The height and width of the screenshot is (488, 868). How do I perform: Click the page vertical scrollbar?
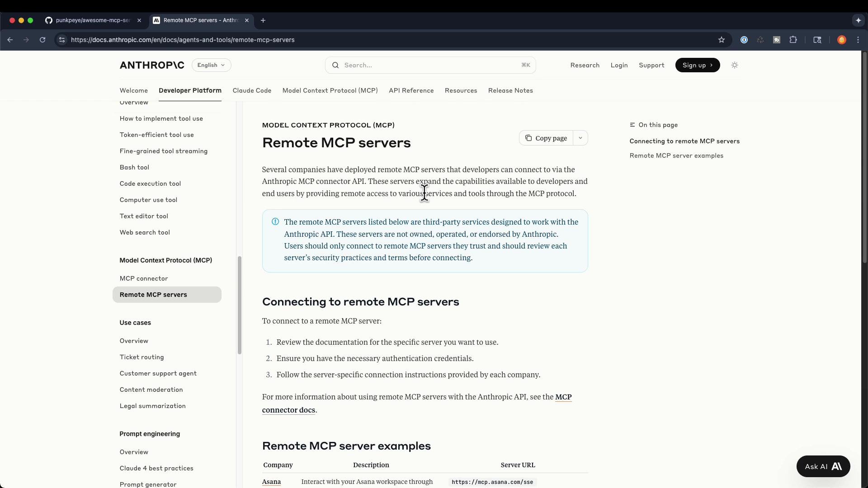click(864, 157)
